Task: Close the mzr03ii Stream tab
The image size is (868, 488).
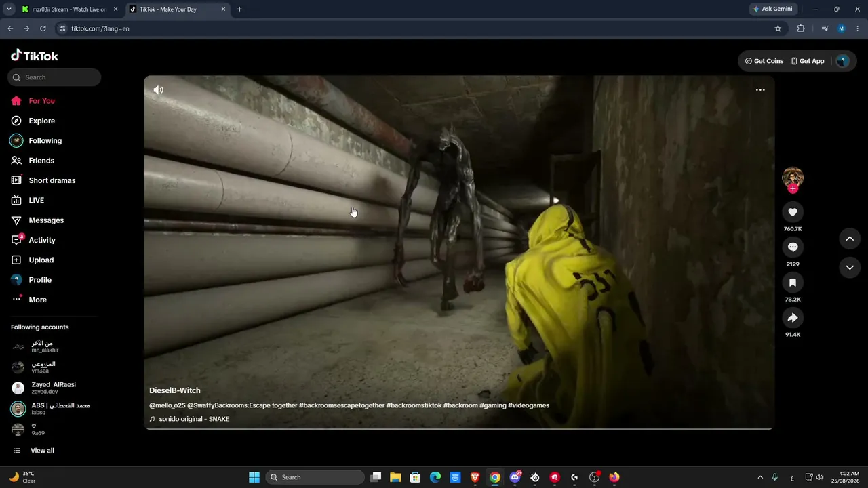Action: coord(115,9)
